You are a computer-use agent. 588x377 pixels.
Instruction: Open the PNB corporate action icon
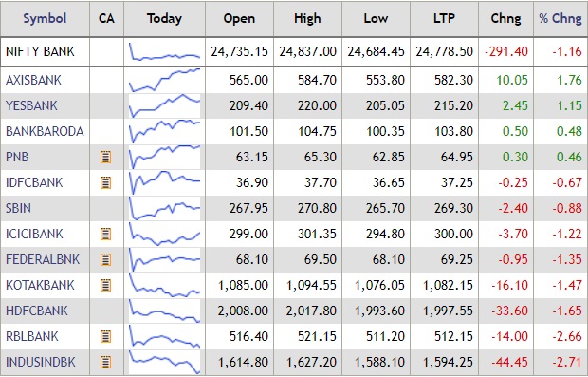[x=106, y=157]
